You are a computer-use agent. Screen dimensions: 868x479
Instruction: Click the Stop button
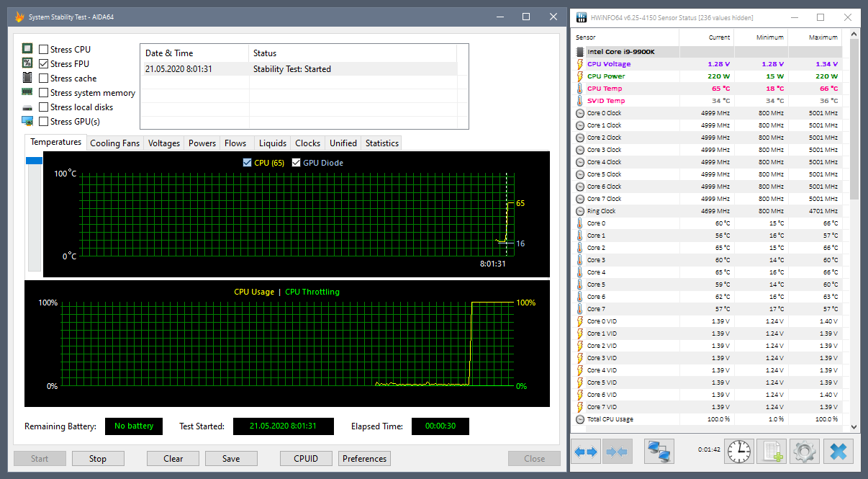click(98, 459)
